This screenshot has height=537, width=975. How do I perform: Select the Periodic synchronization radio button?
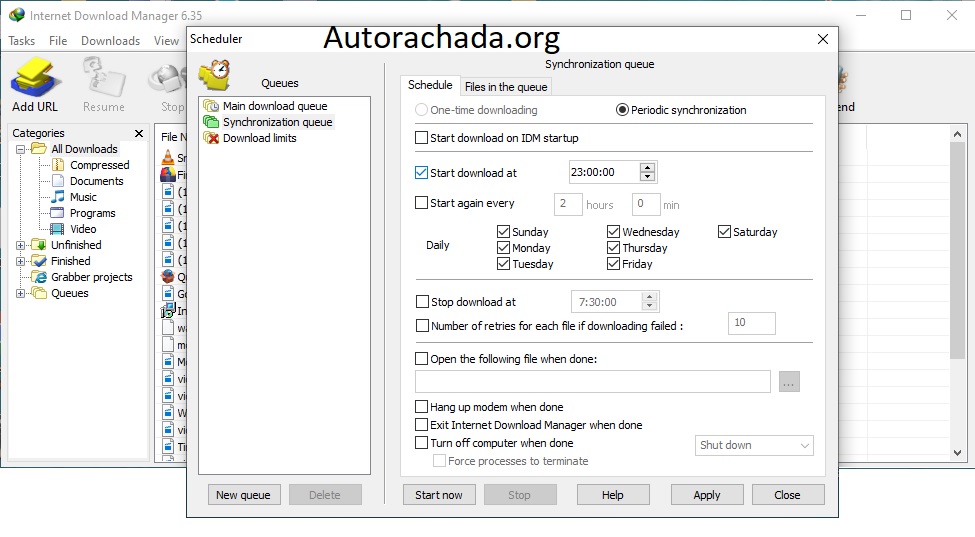(x=622, y=110)
